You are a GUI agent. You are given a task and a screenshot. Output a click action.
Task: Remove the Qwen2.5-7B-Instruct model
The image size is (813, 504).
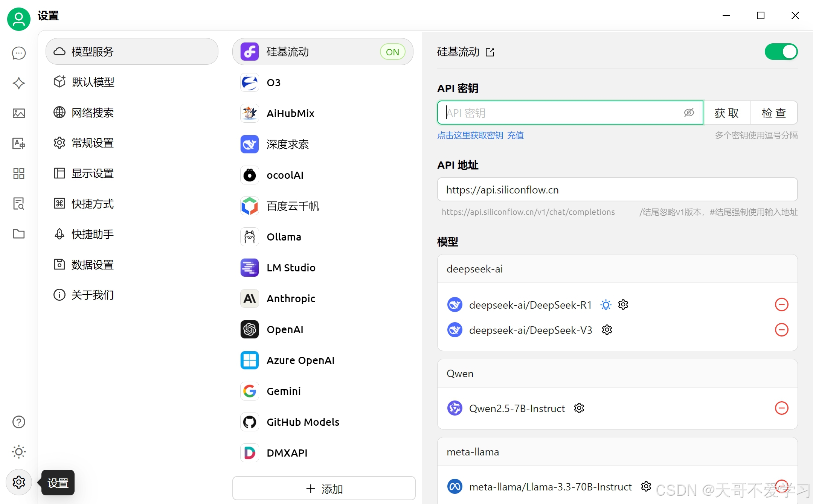[x=781, y=408]
